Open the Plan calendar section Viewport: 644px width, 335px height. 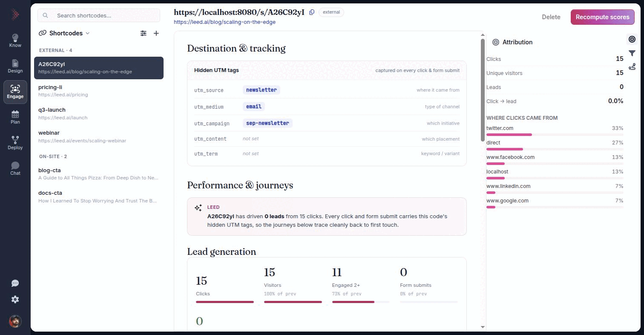[15, 117]
